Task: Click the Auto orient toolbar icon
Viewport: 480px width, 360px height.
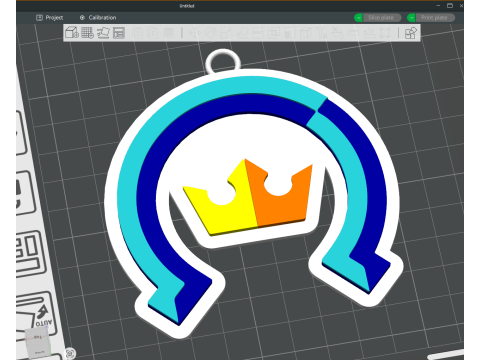Action: [103, 33]
